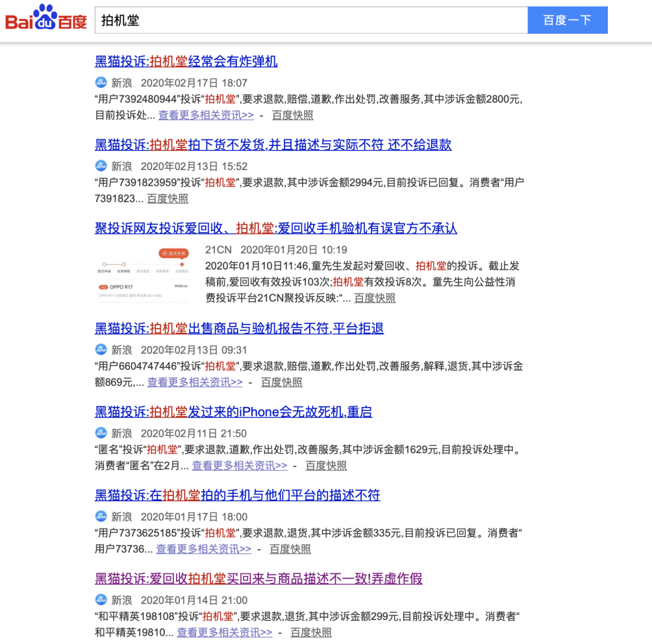Viewport: 652px width, 644px height.
Task: Select the 新浪 icon under the 验机报告不符 result
Action: click(x=100, y=350)
